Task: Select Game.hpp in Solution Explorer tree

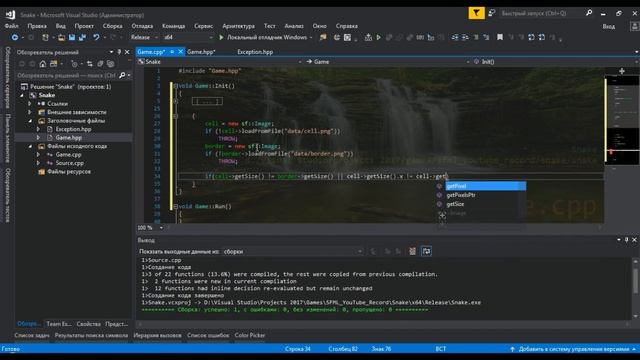Action: coord(68,138)
